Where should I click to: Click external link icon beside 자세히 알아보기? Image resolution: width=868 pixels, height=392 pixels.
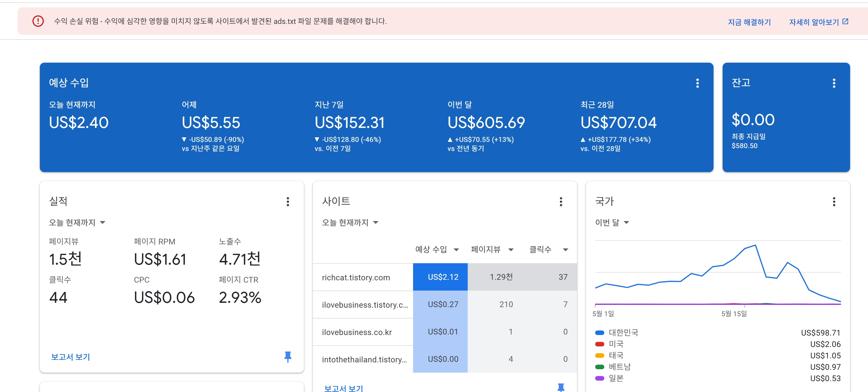(845, 22)
